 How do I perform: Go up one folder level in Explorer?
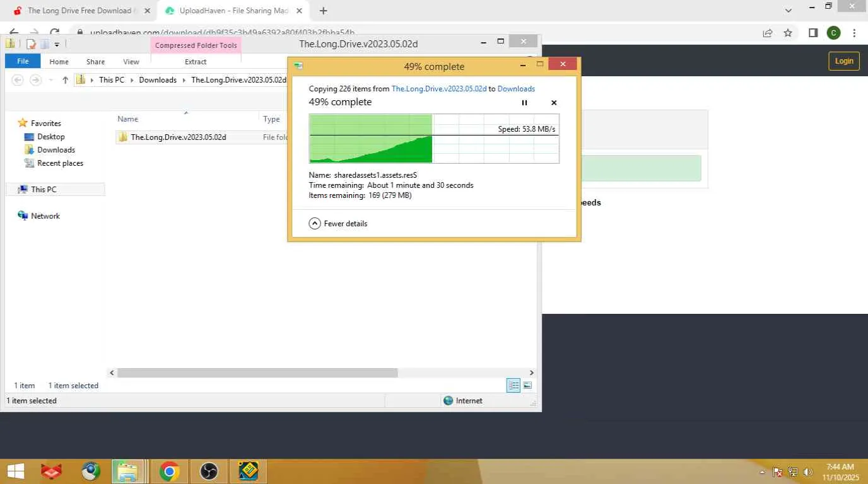[x=65, y=80]
